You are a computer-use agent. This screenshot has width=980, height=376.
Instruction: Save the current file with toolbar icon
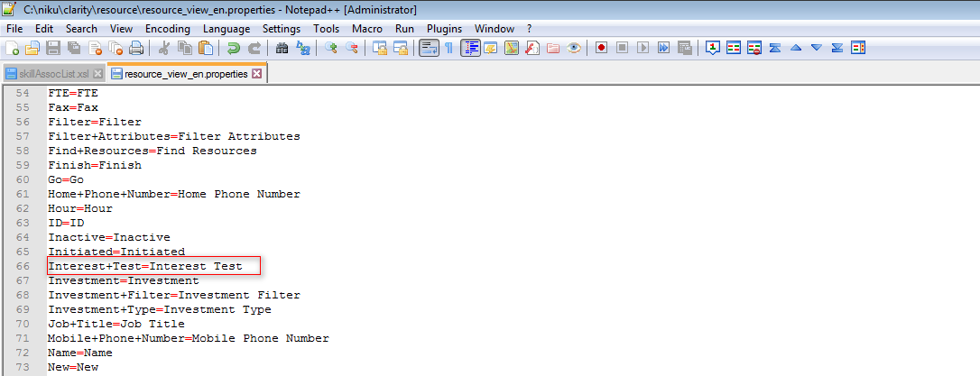click(x=53, y=48)
